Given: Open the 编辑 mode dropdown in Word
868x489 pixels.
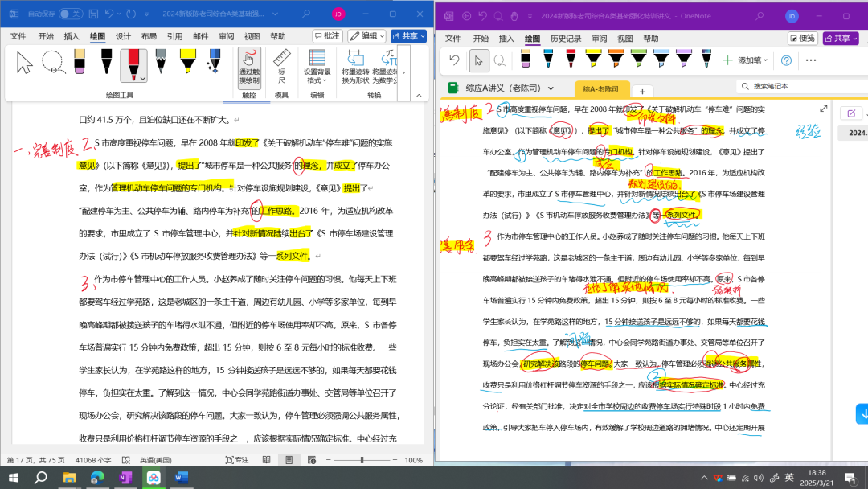Looking at the screenshot, I should (x=366, y=36).
